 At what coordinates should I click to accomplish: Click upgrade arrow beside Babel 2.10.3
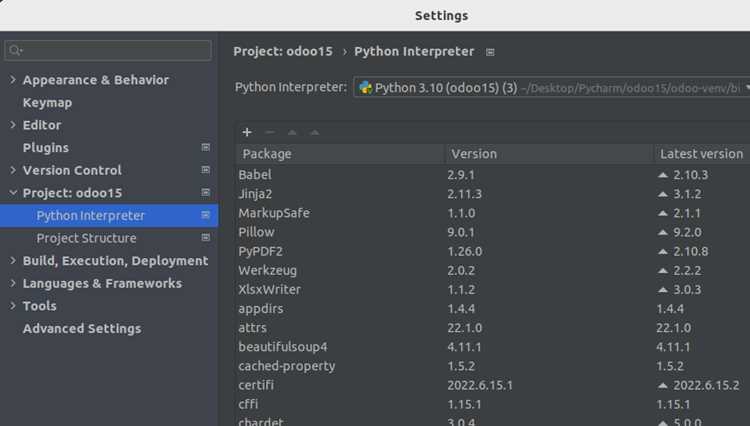pyautogui.click(x=662, y=175)
